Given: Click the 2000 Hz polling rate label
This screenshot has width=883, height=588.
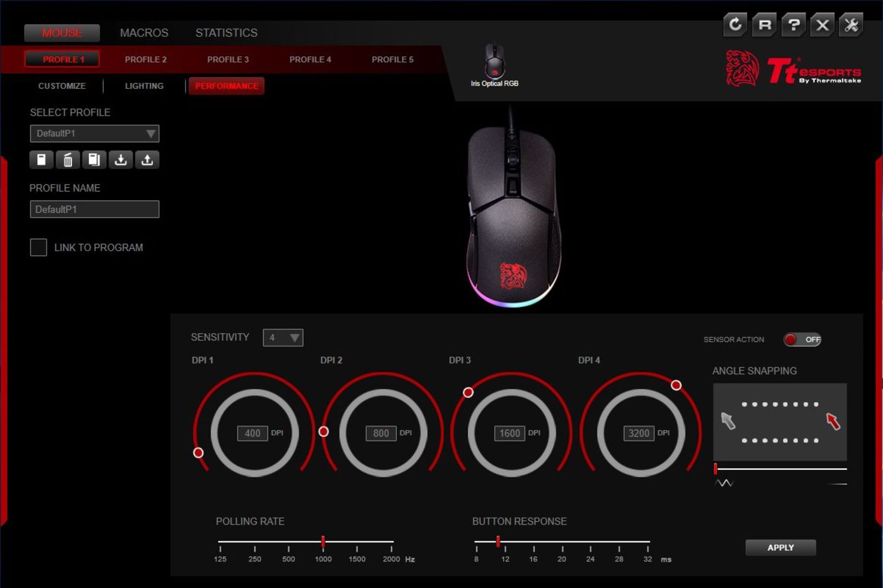Looking at the screenshot, I should click(x=392, y=559).
